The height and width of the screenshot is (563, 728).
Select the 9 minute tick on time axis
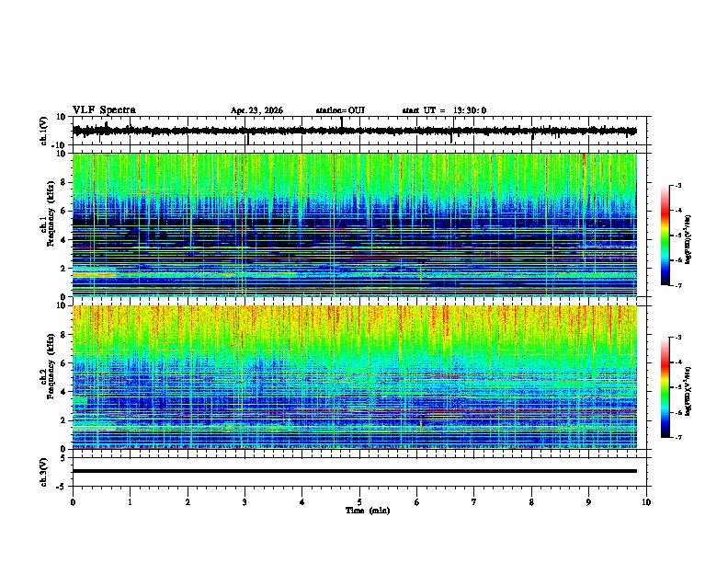[x=588, y=502]
